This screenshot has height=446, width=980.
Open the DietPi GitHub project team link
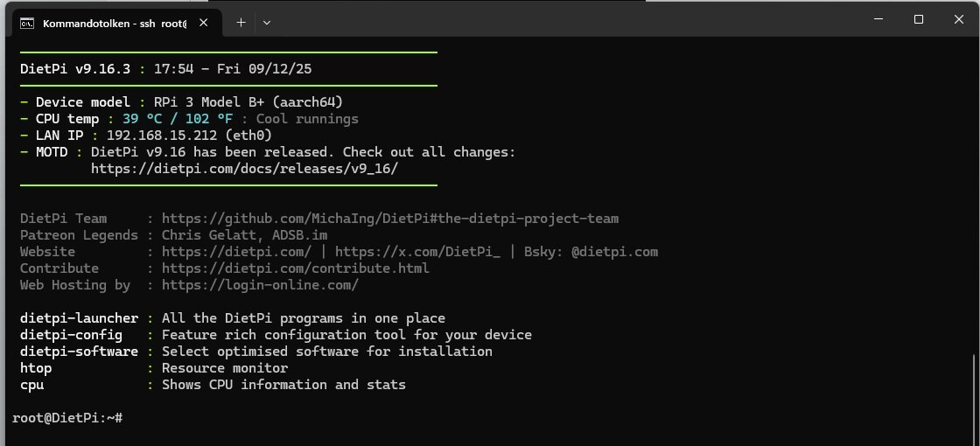389,219
